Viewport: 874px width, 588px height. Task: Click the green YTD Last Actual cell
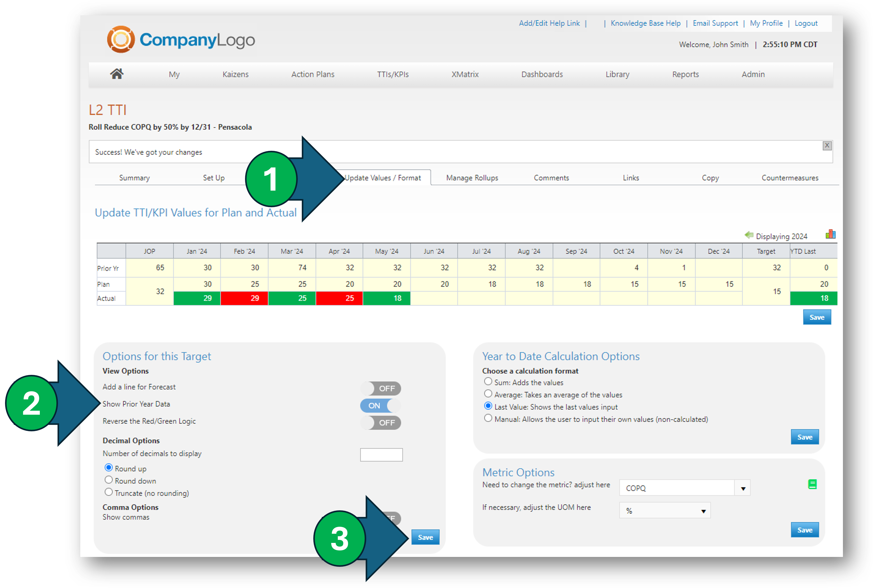coord(814,298)
